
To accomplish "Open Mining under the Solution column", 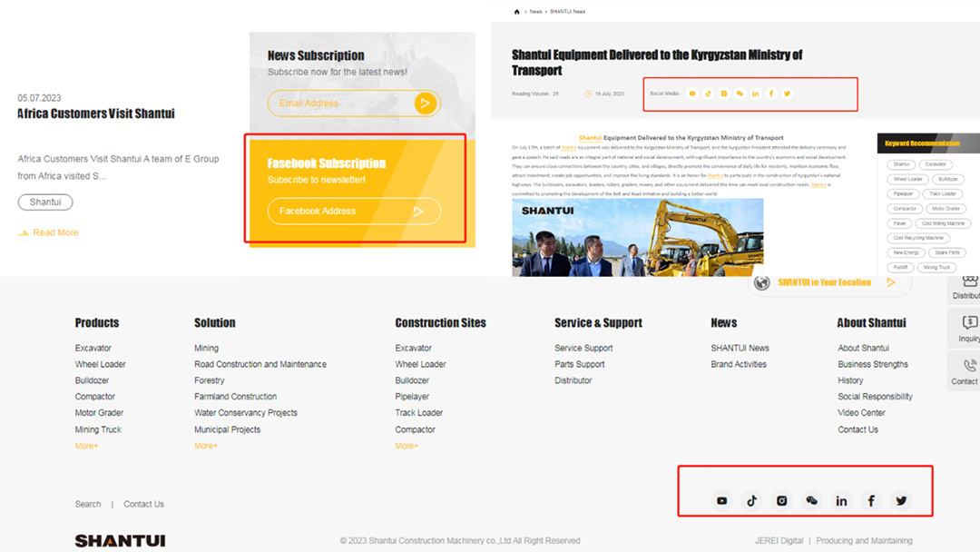I will 206,349.
